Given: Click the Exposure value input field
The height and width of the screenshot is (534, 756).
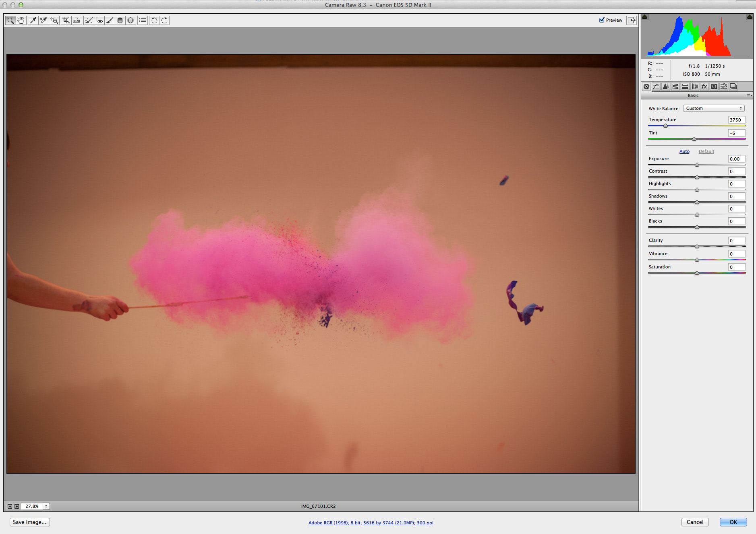Looking at the screenshot, I should 736,159.
